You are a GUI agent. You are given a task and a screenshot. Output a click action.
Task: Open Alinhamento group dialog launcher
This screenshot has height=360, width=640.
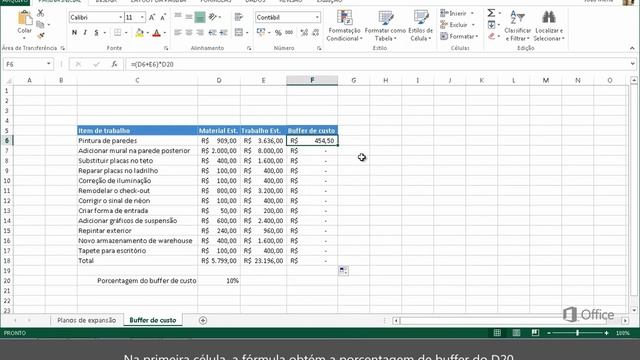click(x=249, y=48)
